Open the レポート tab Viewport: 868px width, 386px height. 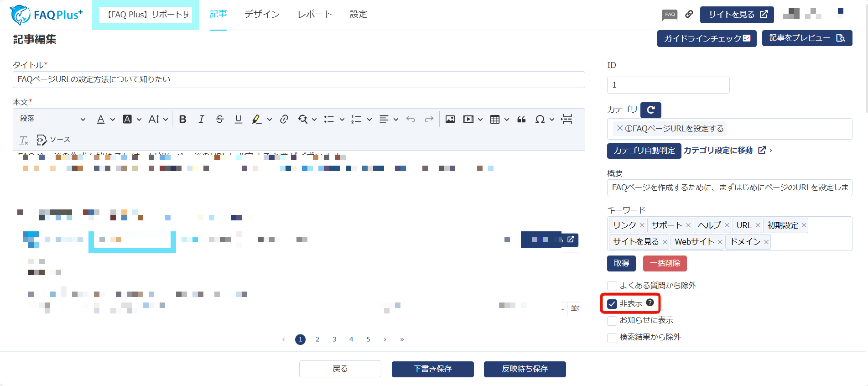tap(315, 14)
